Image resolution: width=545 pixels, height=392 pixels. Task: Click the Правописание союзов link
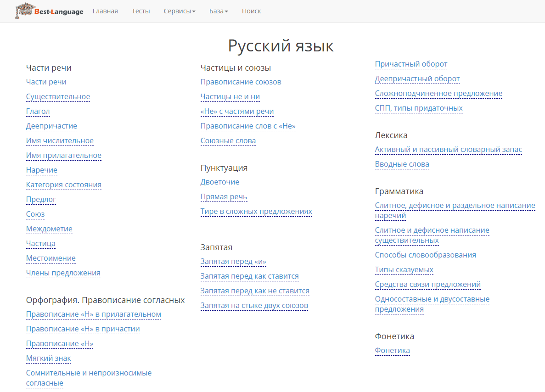241,82
